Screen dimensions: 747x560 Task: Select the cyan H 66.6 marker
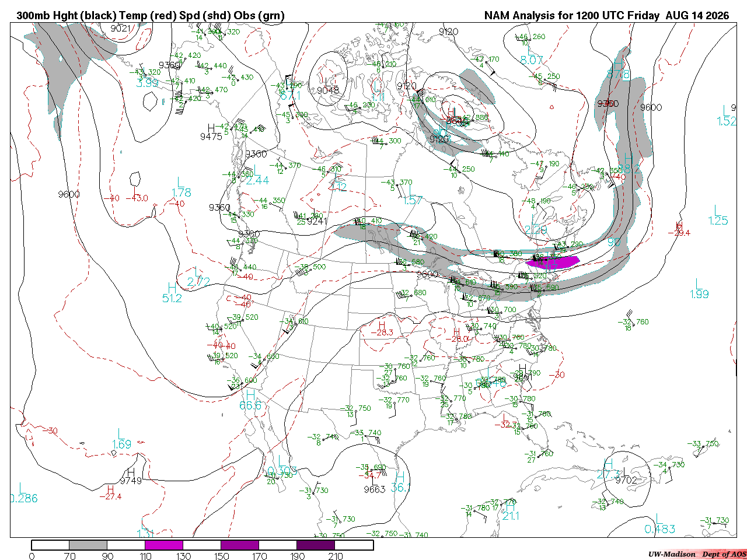pos(250,399)
